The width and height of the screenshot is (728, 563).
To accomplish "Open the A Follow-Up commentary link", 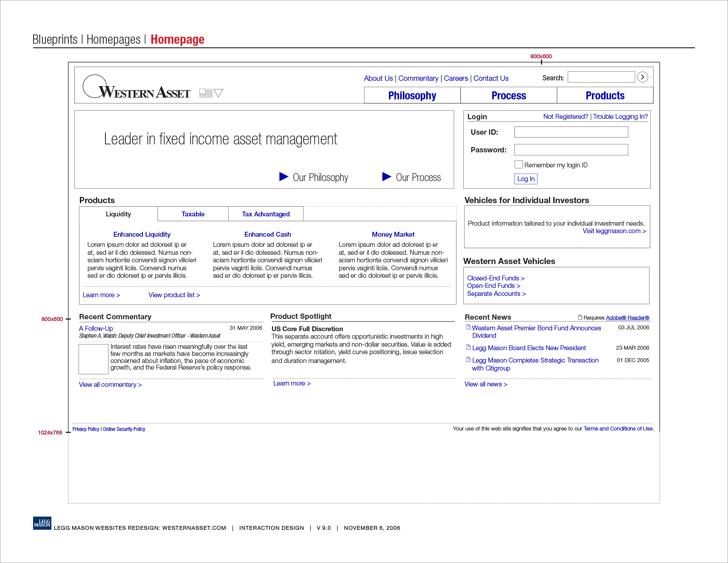I will click(x=96, y=329).
